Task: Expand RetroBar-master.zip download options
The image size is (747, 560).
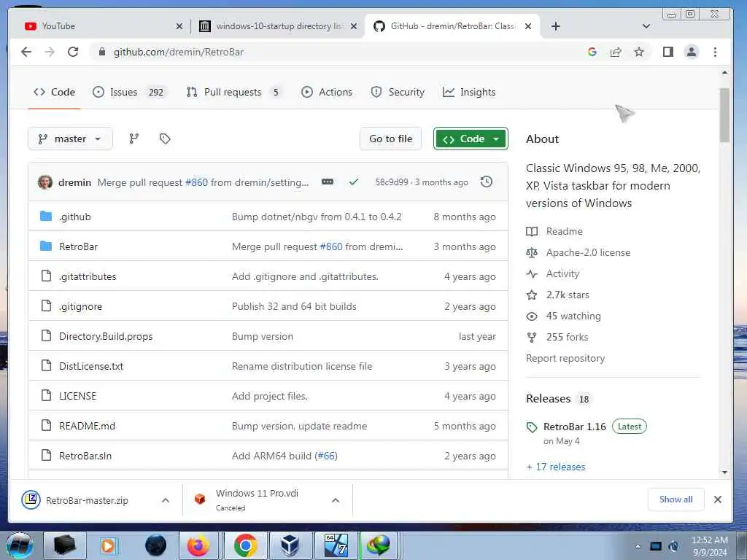Action: 166,500
